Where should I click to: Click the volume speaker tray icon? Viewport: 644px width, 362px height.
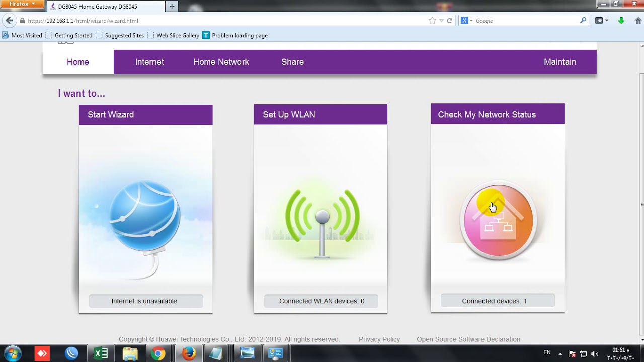tap(595, 354)
